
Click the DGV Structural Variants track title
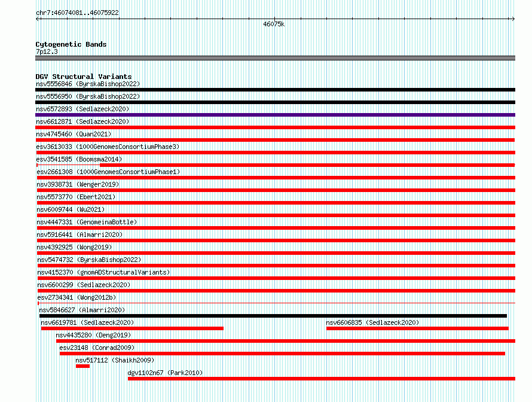(x=84, y=77)
